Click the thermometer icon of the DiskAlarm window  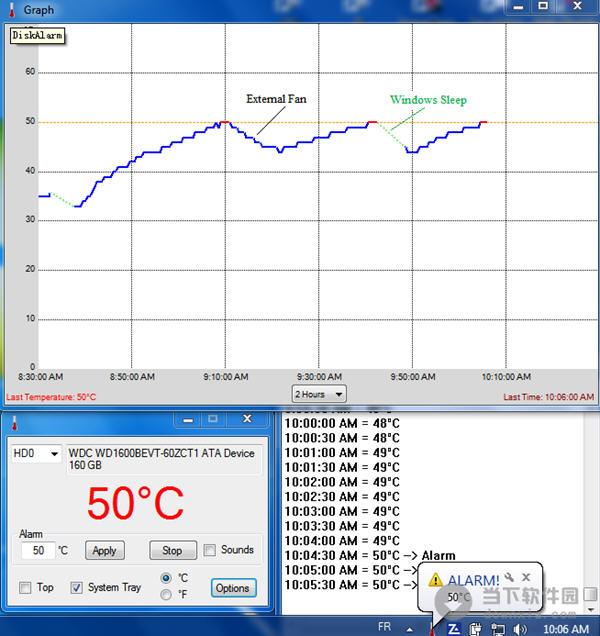pyautogui.click(x=15, y=423)
